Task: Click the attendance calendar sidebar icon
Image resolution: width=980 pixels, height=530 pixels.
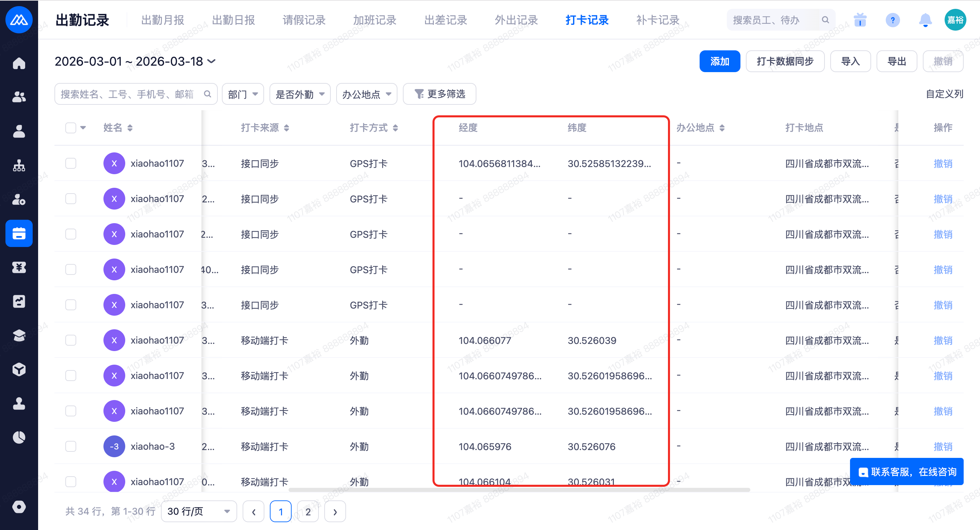Action: 19,233
